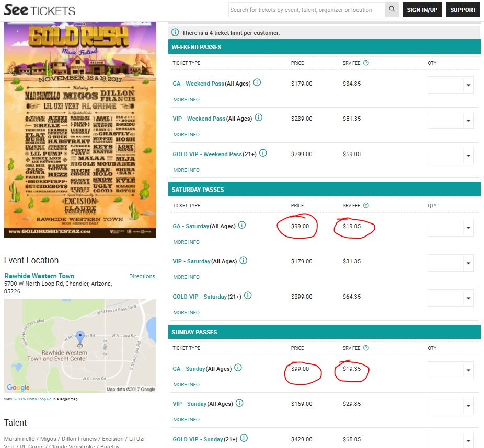Open quantity dropdown for GOLD VIP - Saturday
The height and width of the screenshot is (448, 484).
pos(450,298)
